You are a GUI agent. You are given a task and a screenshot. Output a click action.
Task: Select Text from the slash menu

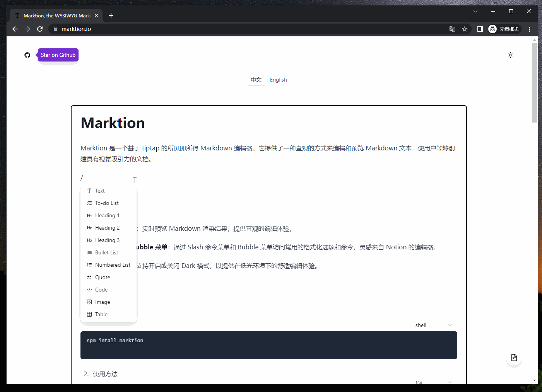click(108, 191)
